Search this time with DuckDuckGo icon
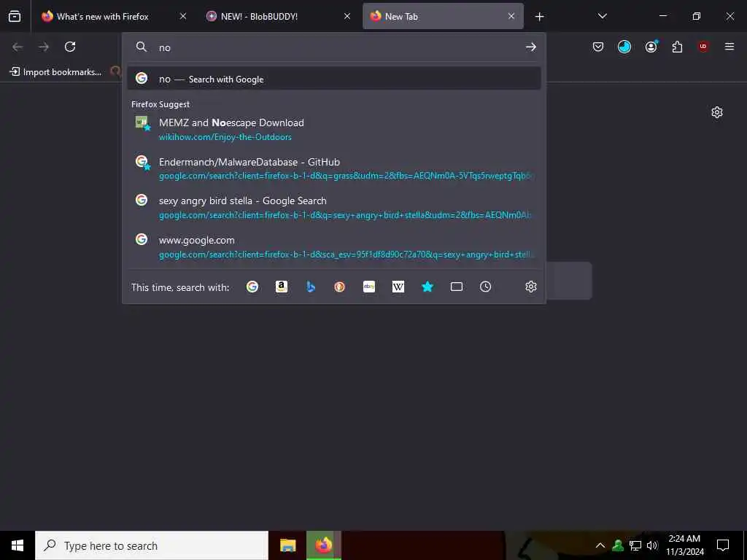Image resolution: width=747 pixels, height=560 pixels. [x=340, y=287]
